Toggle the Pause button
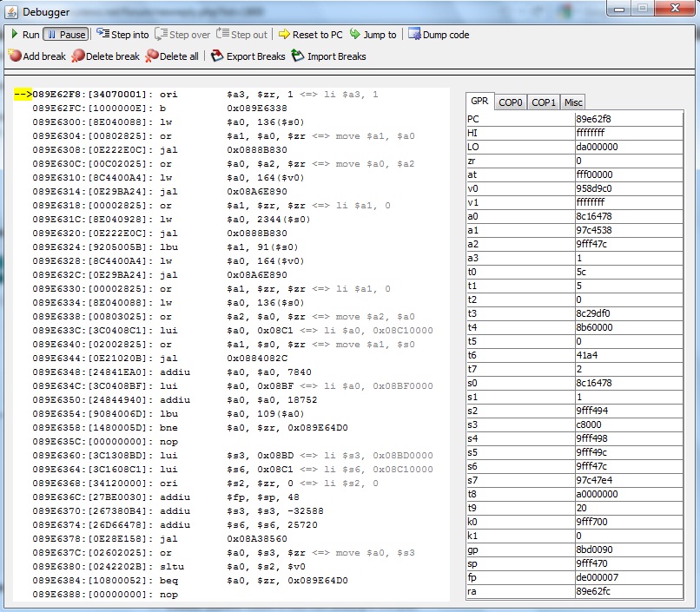Screen dimensions: 700x612 pos(66,35)
